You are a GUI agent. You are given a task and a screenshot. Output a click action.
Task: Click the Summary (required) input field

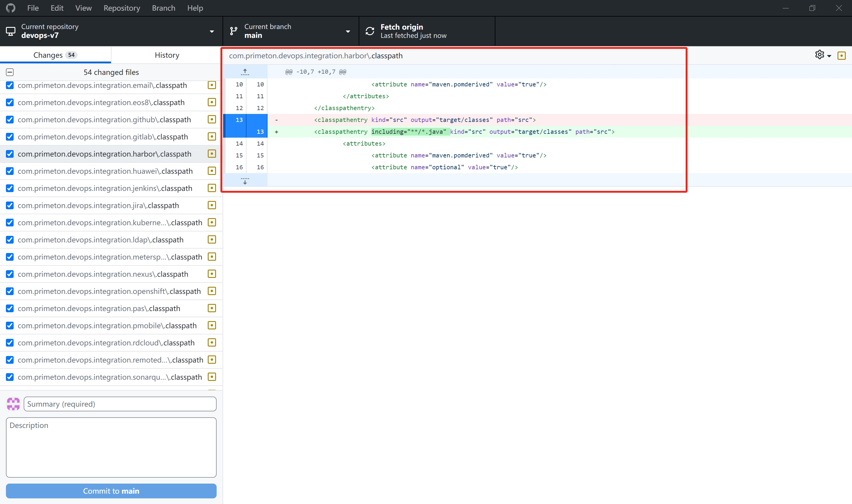pyautogui.click(x=120, y=404)
